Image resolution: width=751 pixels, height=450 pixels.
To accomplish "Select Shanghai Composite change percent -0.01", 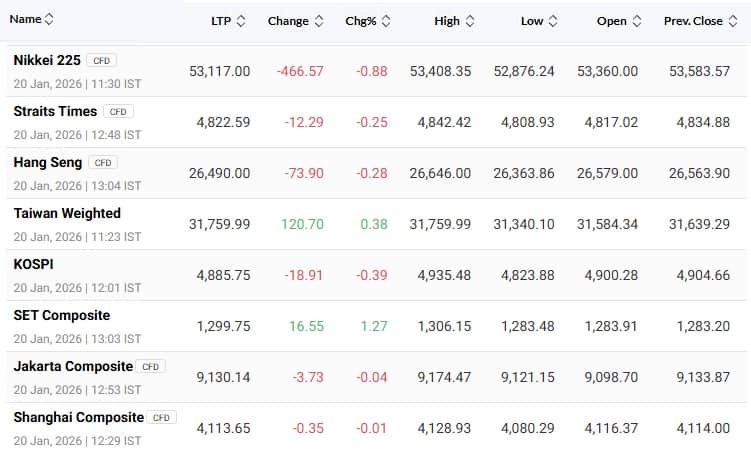I will (372, 428).
